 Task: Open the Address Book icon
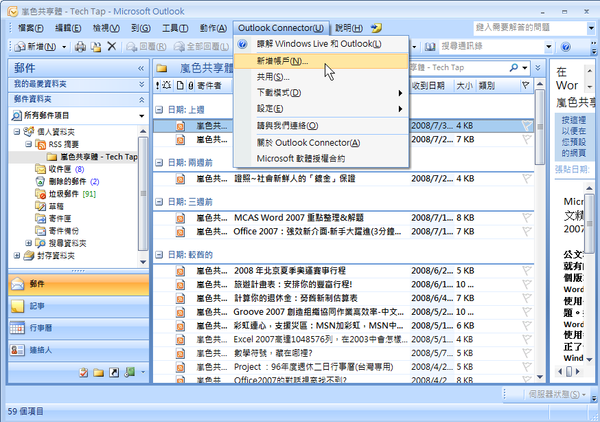430,47
